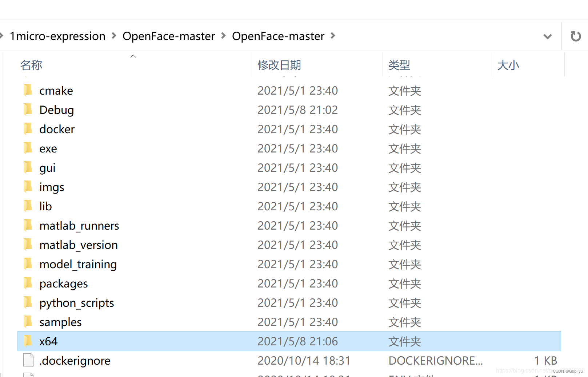Click the 文件夹 type cell for samples
Screen dimensions: 588x377
[x=405, y=322]
